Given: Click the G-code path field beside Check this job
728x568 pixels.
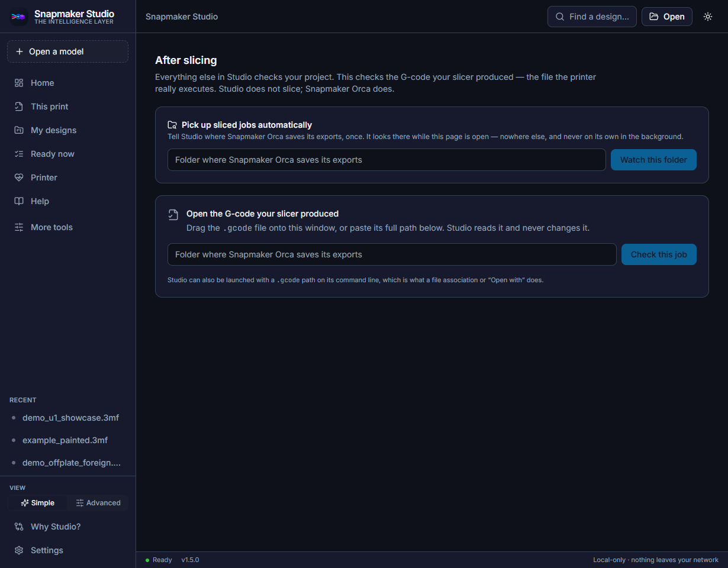Looking at the screenshot, I should [392, 254].
